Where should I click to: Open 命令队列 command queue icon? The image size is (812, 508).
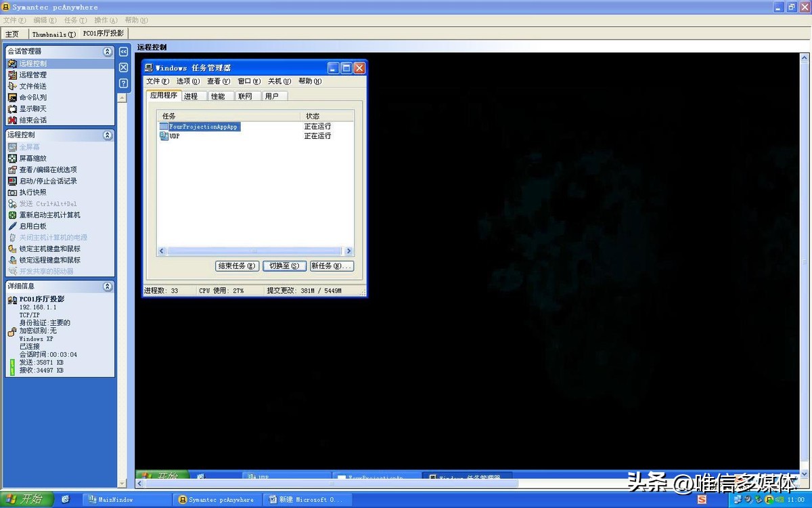click(x=12, y=98)
